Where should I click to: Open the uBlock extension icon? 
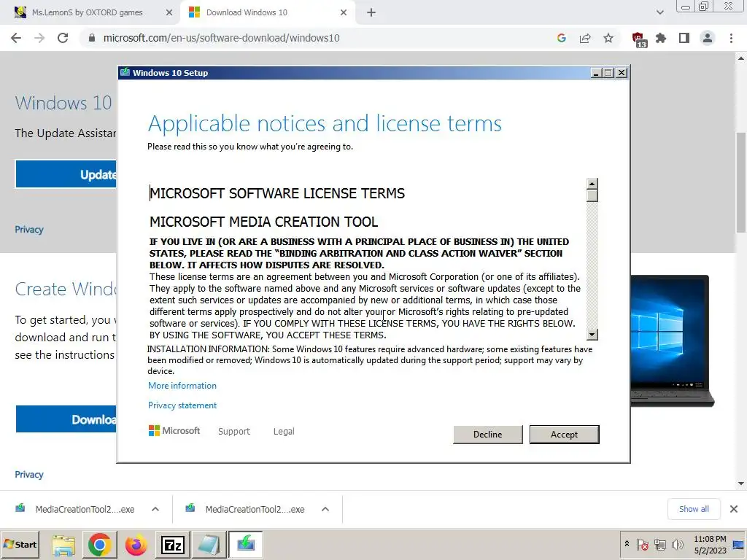tap(638, 39)
